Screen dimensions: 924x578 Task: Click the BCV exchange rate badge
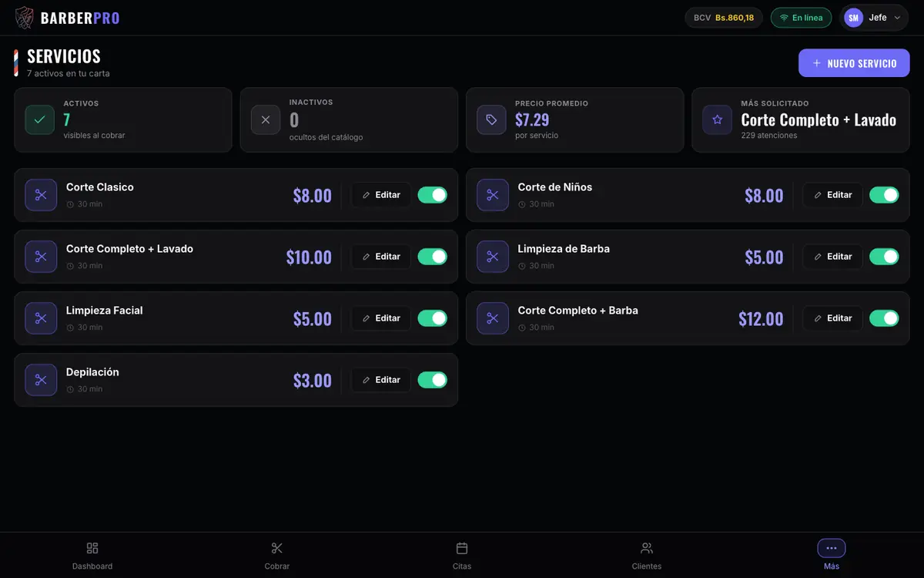coord(724,18)
